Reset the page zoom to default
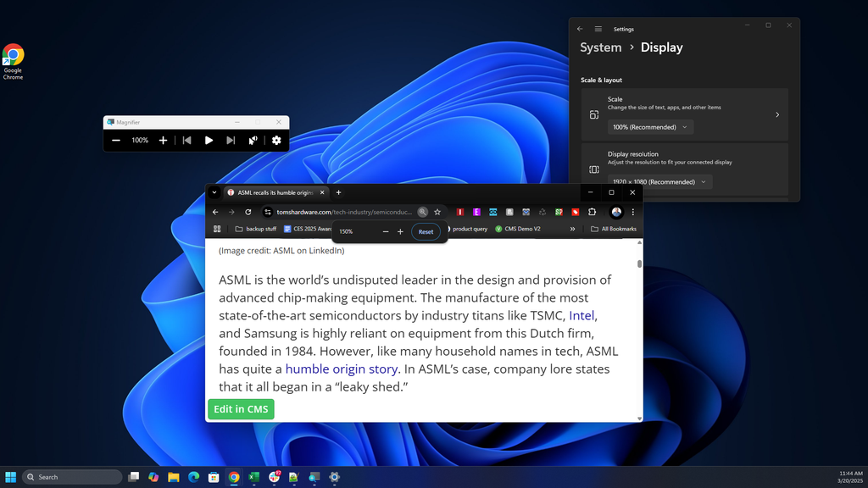The height and width of the screenshot is (488, 868). point(426,230)
